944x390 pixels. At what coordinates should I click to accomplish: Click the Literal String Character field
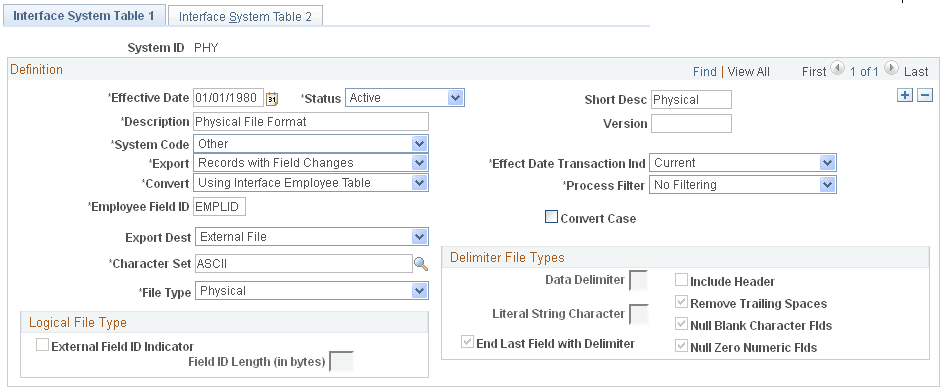638,314
